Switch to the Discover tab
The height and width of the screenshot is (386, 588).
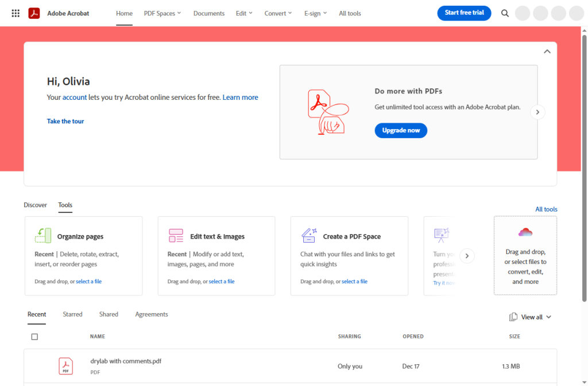(x=35, y=205)
